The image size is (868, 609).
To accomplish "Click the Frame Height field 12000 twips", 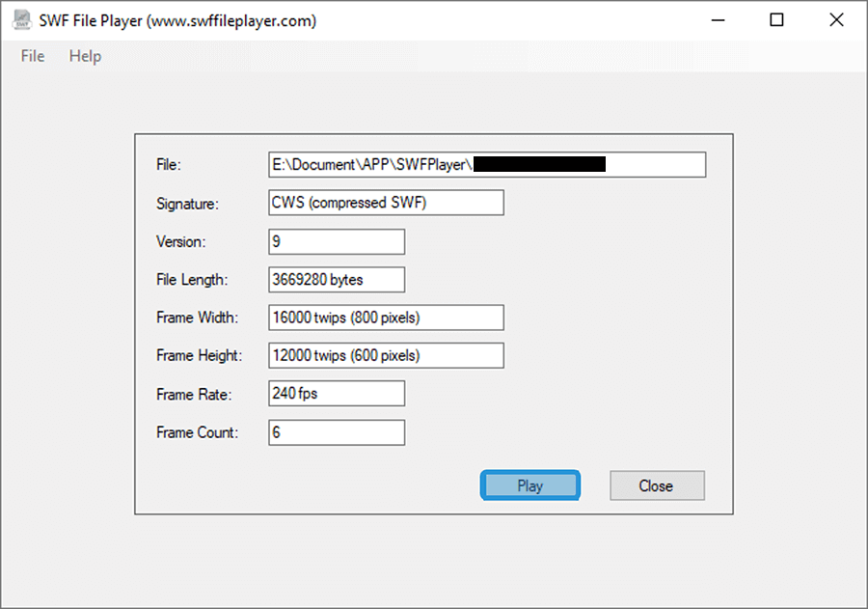I will pyautogui.click(x=386, y=355).
